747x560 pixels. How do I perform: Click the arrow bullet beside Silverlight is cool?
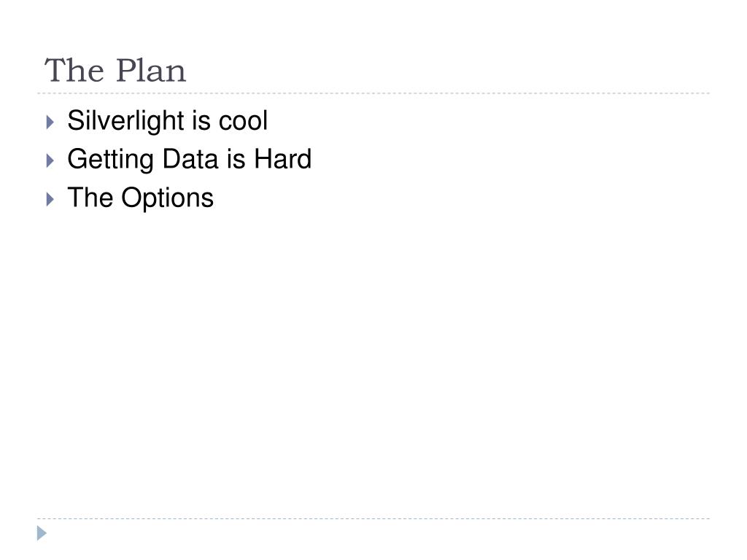(50, 122)
